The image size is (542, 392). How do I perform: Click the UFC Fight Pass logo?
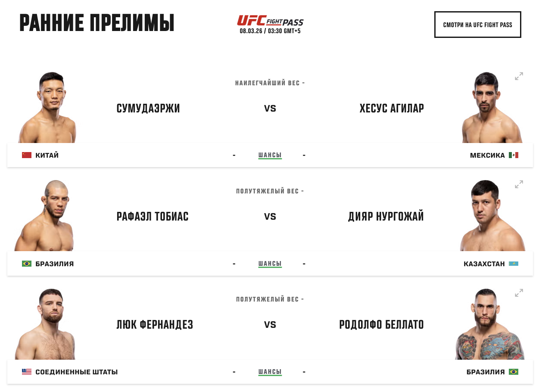270,21
